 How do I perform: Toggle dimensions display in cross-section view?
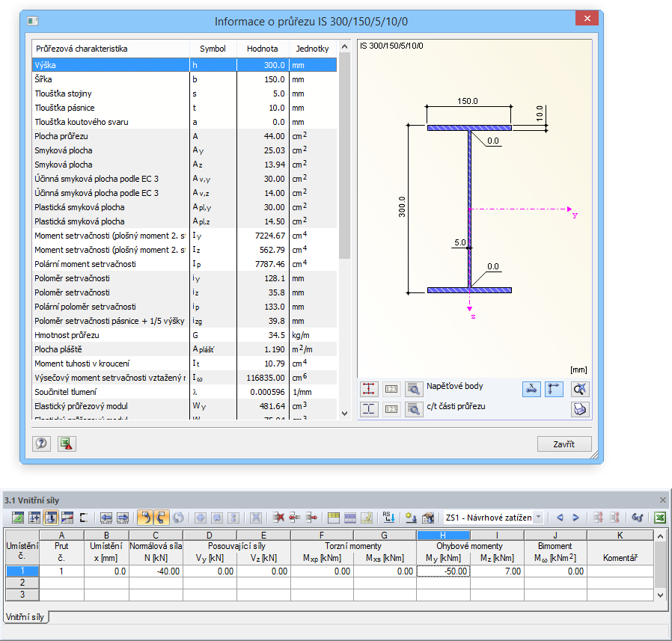coord(530,388)
